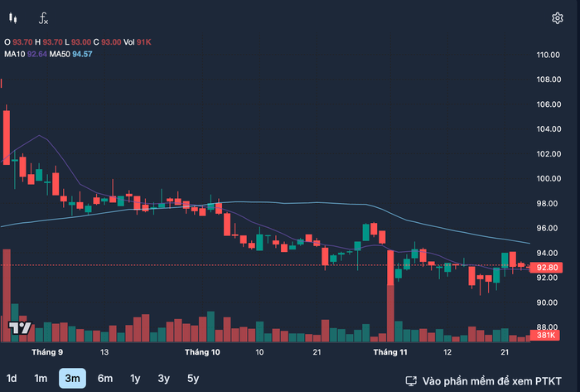Click the 110.00 price axis label
The height and width of the screenshot is (392, 580).
(549, 55)
